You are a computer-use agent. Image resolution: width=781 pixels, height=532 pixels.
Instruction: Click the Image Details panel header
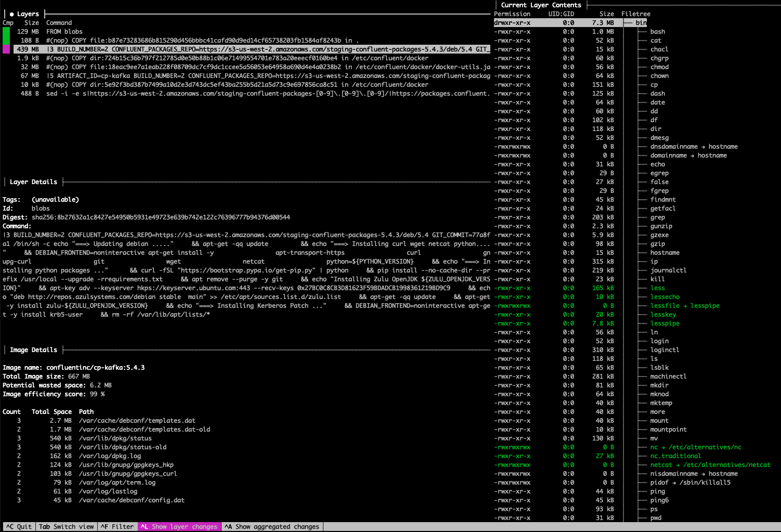point(32,349)
